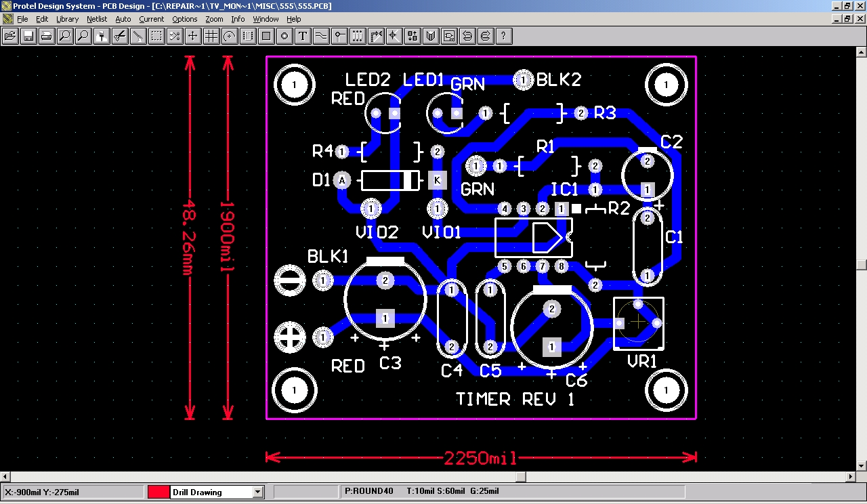This screenshot has height=504, width=867.
Task: Click the 48.26mm dimension label
Action: [189, 237]
